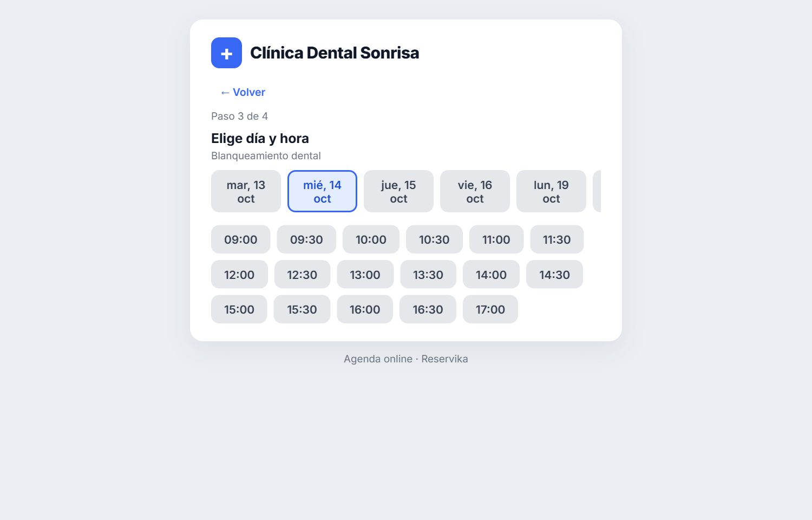
Task: Click the partially hidden date chip after lun 19
Action: click(597, 191)
